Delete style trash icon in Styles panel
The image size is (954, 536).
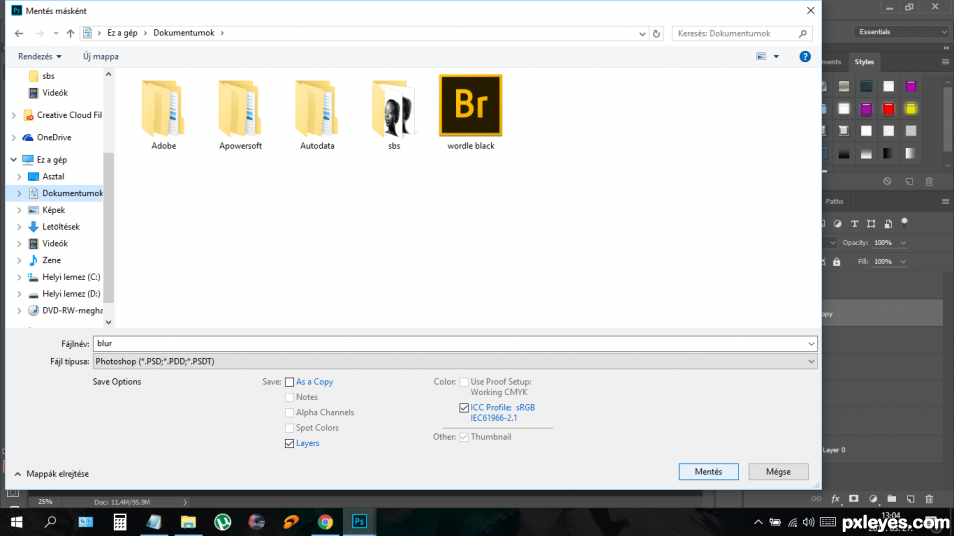pos(929,181)
